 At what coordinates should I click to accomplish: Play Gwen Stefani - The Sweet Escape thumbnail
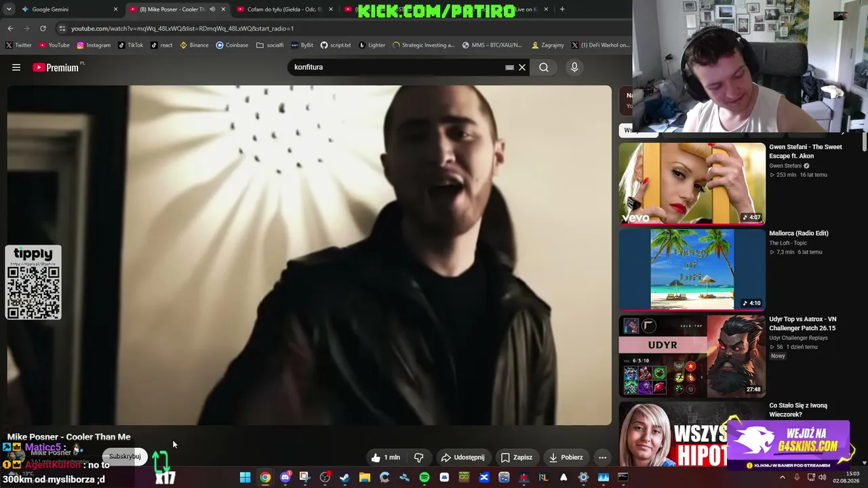[x=692, y=183]
